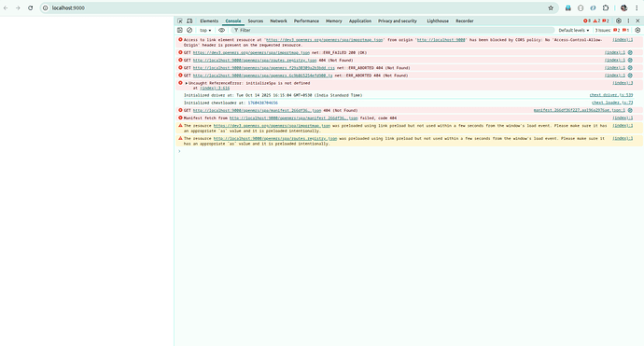Open the profile avatar menu
Screen dimensions: 644x346
tap(623, 7)
